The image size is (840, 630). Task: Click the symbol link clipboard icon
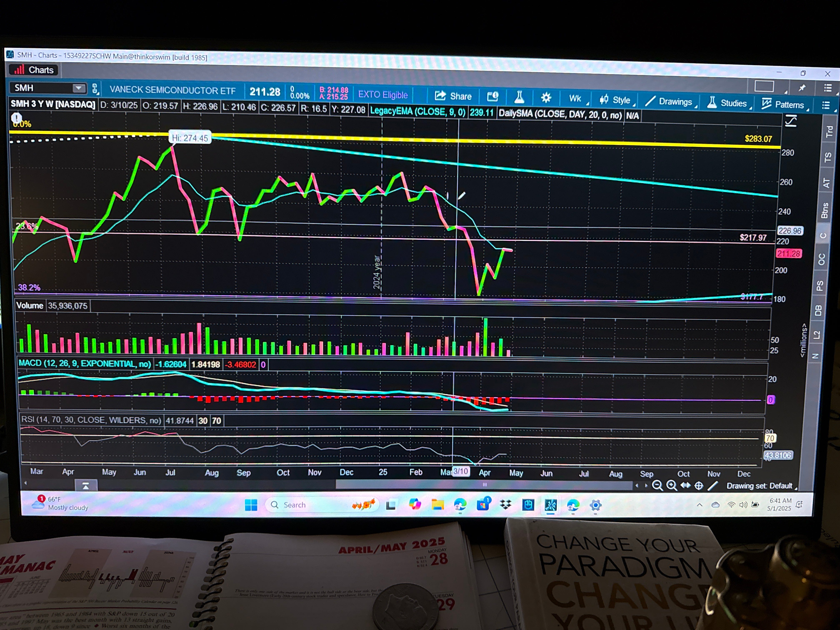(x=95, y=89)
